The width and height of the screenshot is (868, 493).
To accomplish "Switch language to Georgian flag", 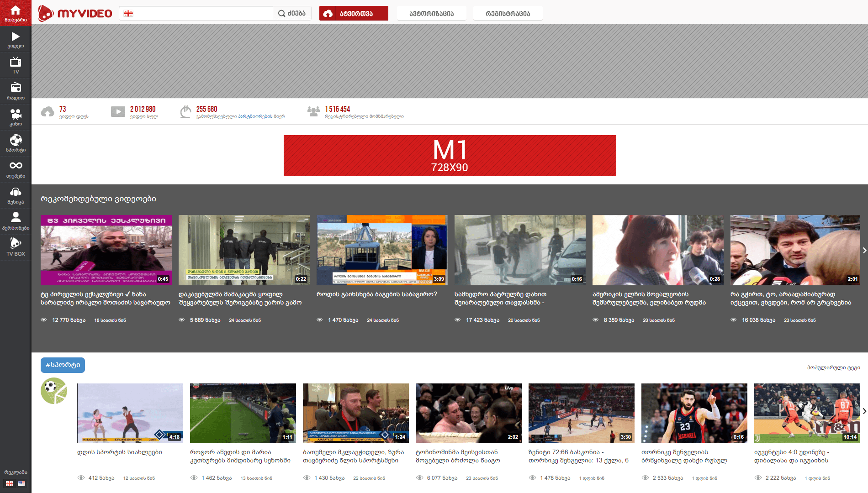I will [x=10, y=483].
